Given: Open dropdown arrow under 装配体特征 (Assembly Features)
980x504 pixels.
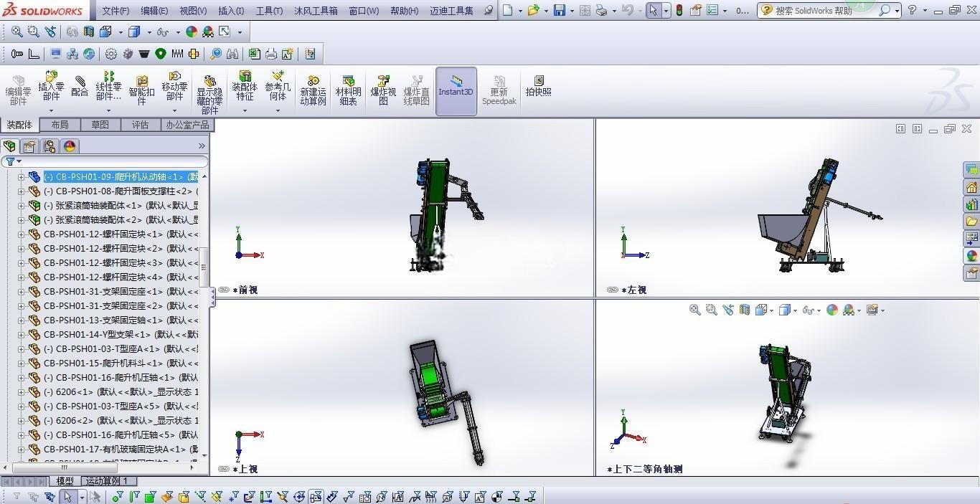Looking at the screenshot, I should [245, 111].
